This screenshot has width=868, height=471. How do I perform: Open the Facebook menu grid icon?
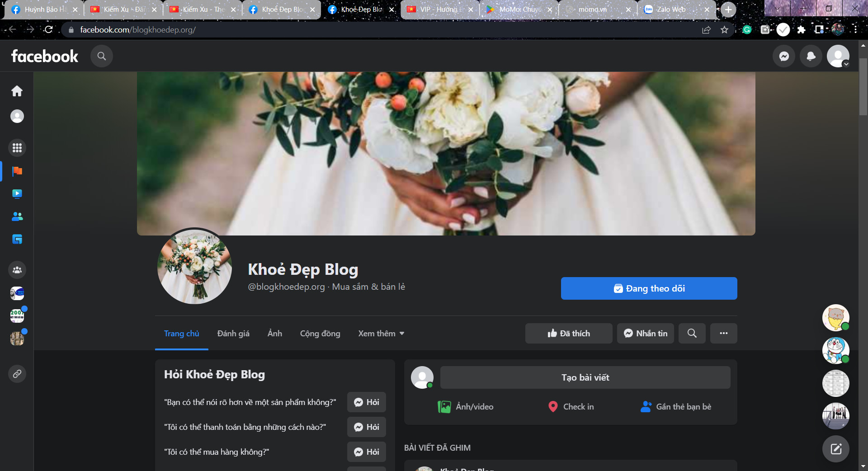point(17,148)
